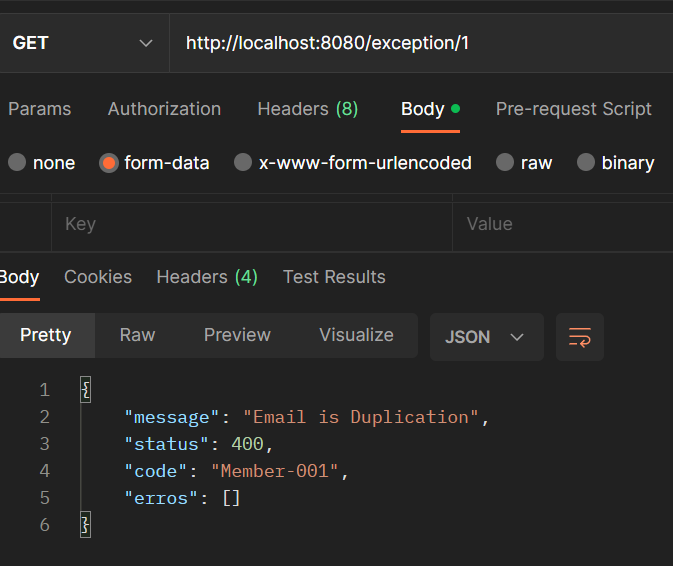Select the form-data radio option

pyautogui.click(x=154, y=163)
